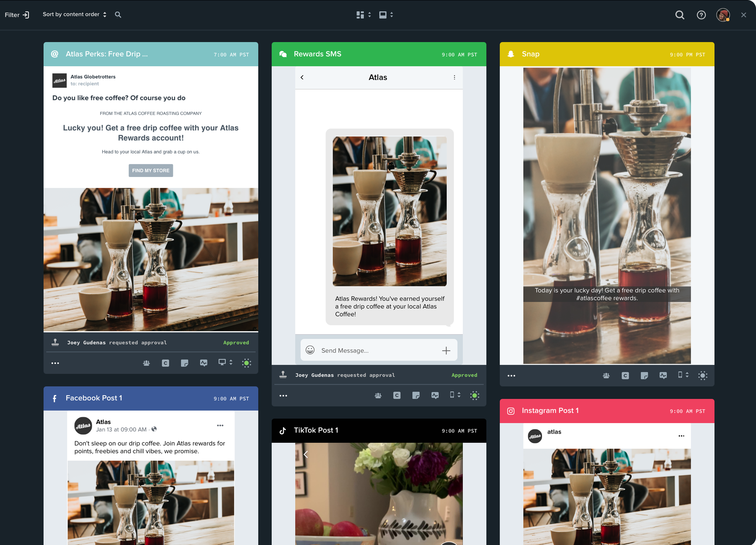Click FIND MY STORE button in email
This screenshot has height=545, width=756.
151,170
